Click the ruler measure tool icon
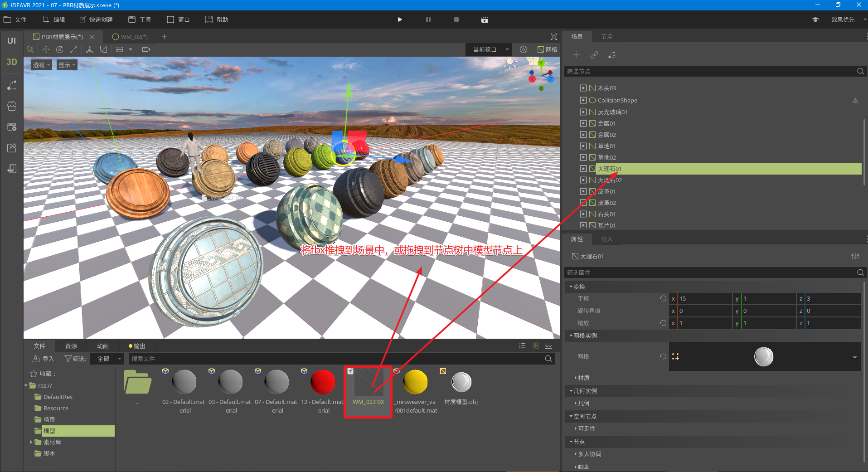 (x=120, y=49)
